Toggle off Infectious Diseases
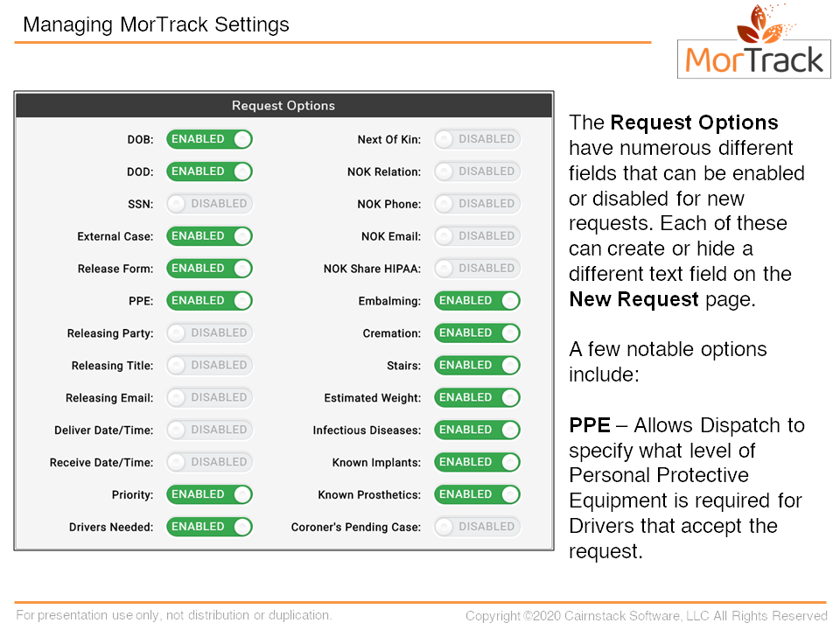Viewport: 840px width, 630px height. (477, 430)
